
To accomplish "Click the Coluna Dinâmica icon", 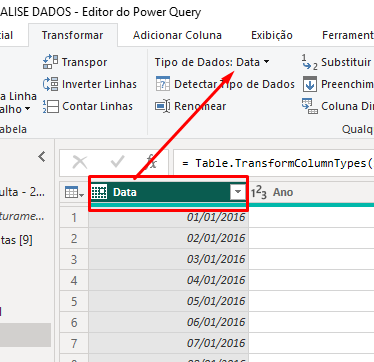I will [x=310, y=106].
